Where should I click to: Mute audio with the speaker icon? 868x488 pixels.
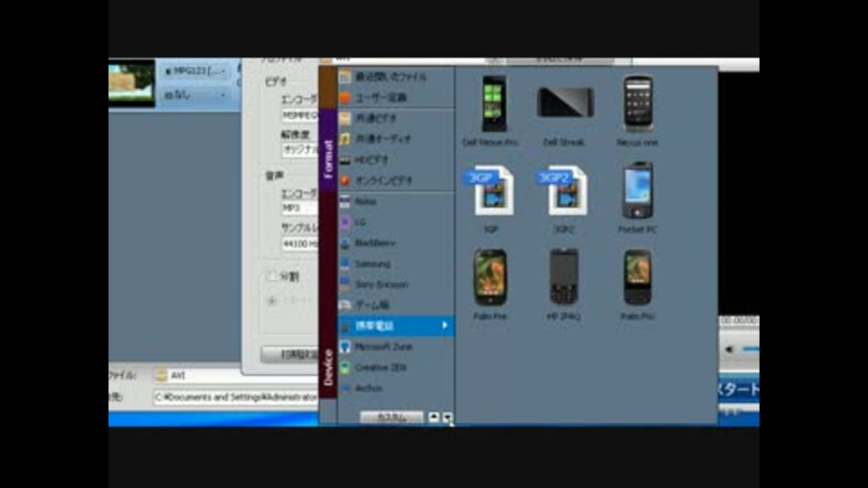click(x=730, y=349)
